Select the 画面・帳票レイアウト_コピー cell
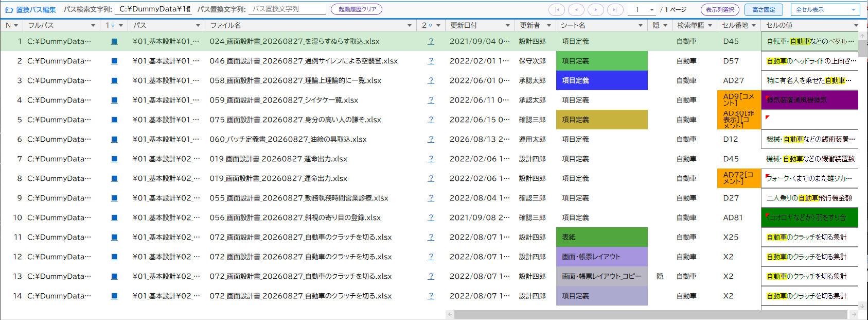 tap(601, 276)
